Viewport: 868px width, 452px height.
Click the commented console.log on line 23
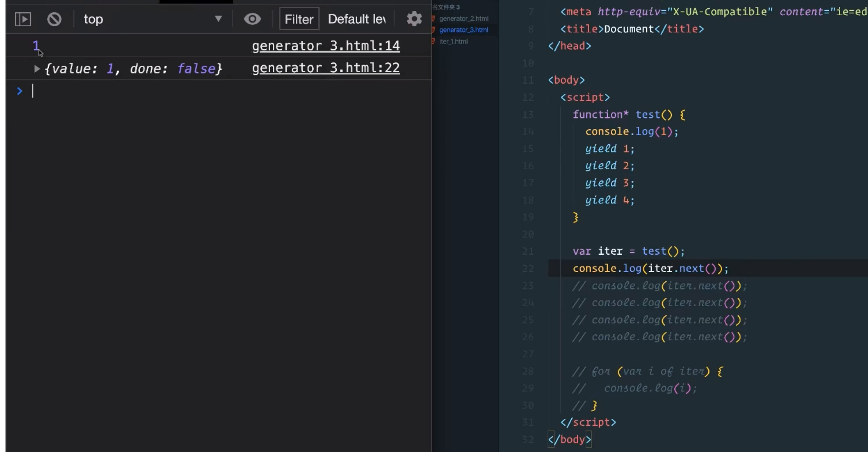[x=660, y=286]
